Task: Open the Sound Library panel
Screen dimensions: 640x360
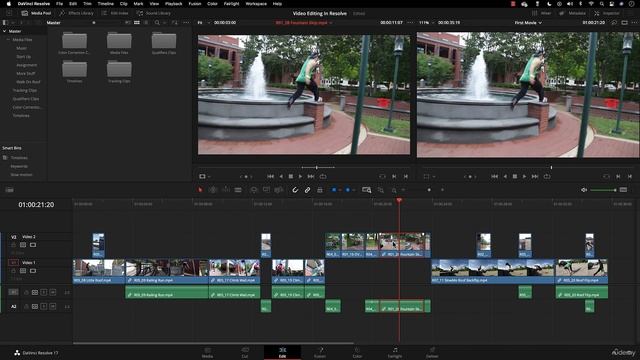Action: click(153, 13)
